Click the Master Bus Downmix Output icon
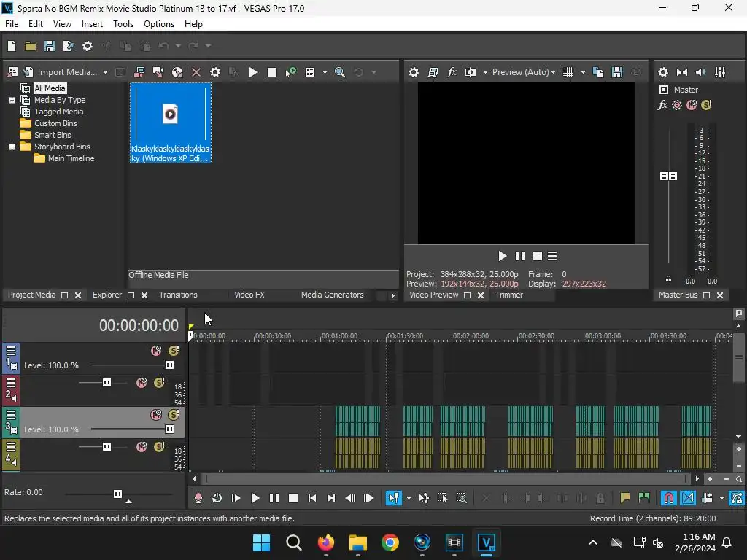747x560 pixels. coord(682,72)
